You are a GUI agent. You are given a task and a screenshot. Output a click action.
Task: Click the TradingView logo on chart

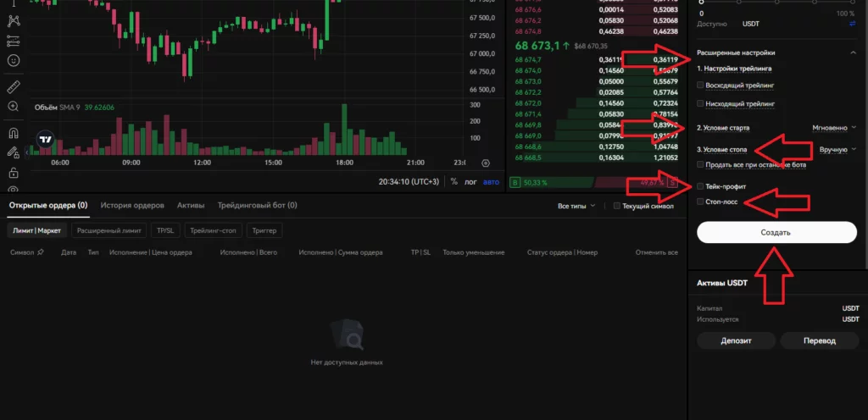click(x=46, y=140)
